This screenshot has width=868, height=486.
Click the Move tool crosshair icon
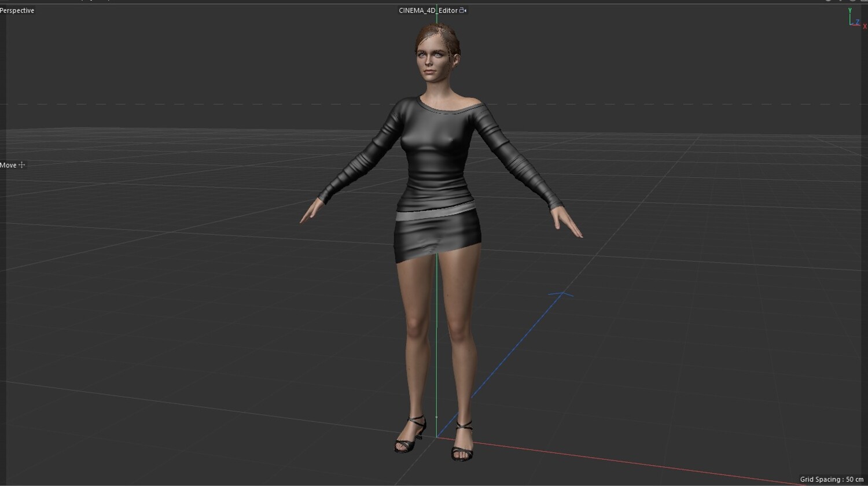pos(22,165)
